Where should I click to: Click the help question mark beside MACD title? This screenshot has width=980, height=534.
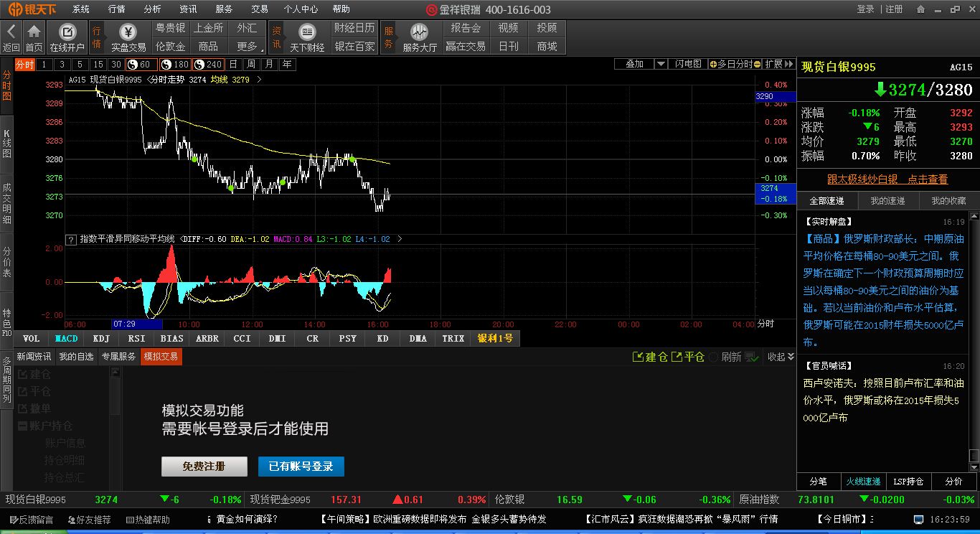point(71,240)
